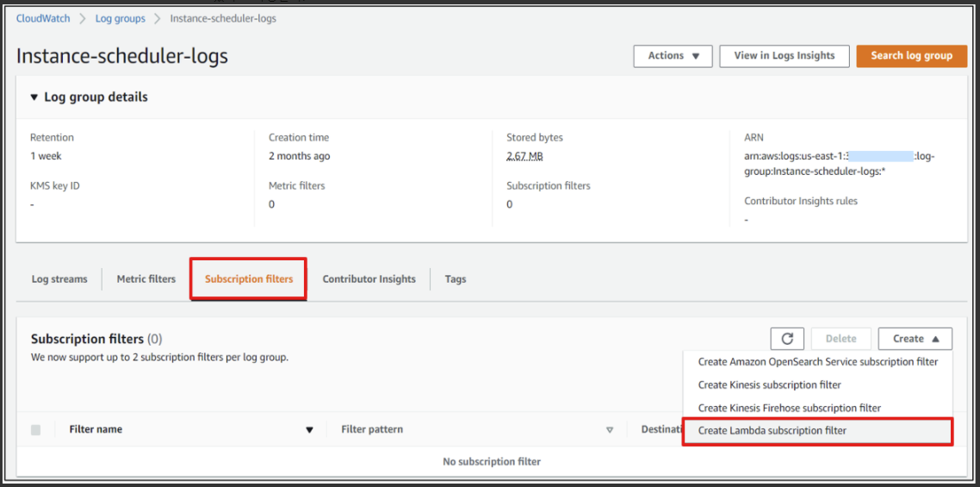Go to Log groups breadcrumb link
Screen dimensions: 980x487
pos(120,19)
